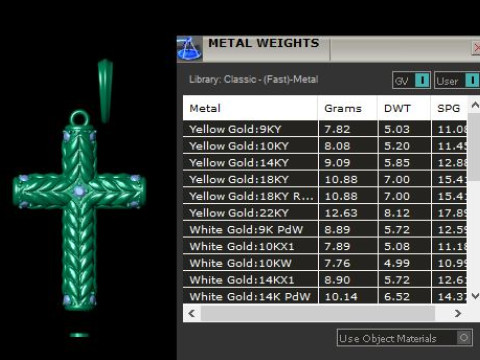Select the Yellow Gold:18KY row
Image resolution: width=480 pixels, height=360 pixels.
click(x=325, y=179)
